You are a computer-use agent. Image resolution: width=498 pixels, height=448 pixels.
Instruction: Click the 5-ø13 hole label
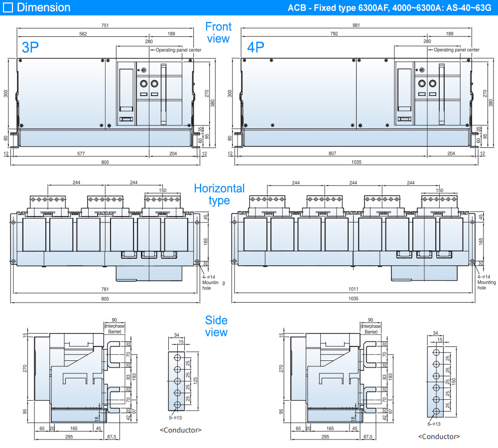[175, 417]
